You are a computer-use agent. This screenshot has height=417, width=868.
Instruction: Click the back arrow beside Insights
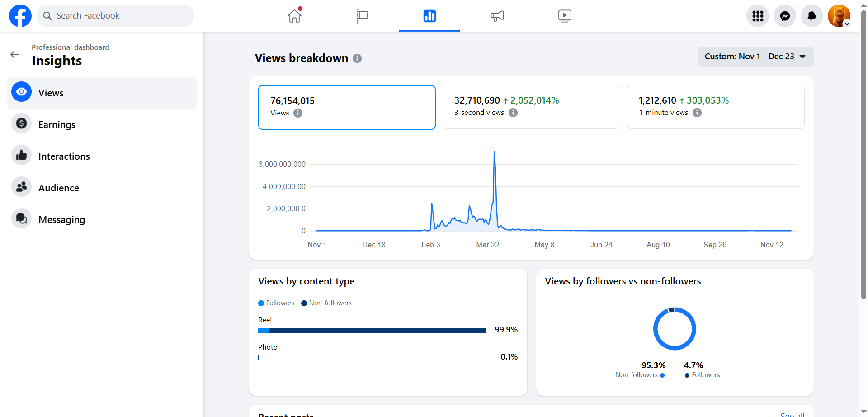[15, 55]
